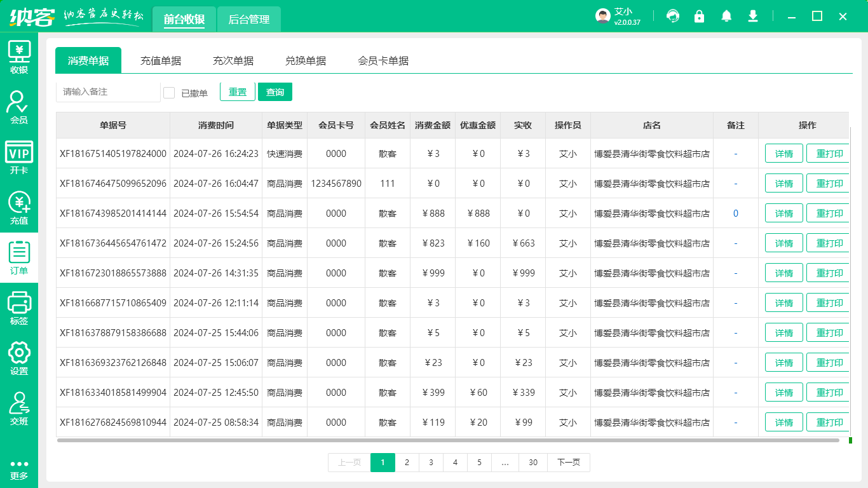This screenshot has height=488, width=868.
Task: Enable the 已撤单 cancelled orders checkbox
Action: (x=169, y=93)
